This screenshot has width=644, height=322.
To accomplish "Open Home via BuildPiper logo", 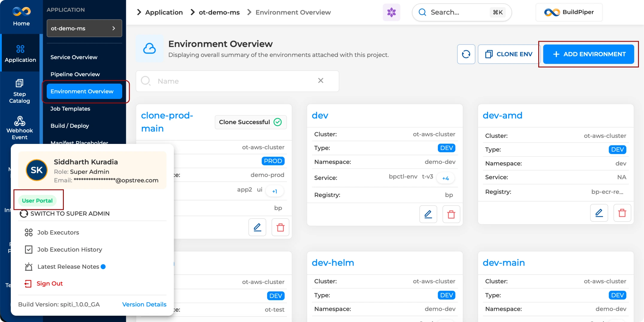I will [x=21, y=16].
